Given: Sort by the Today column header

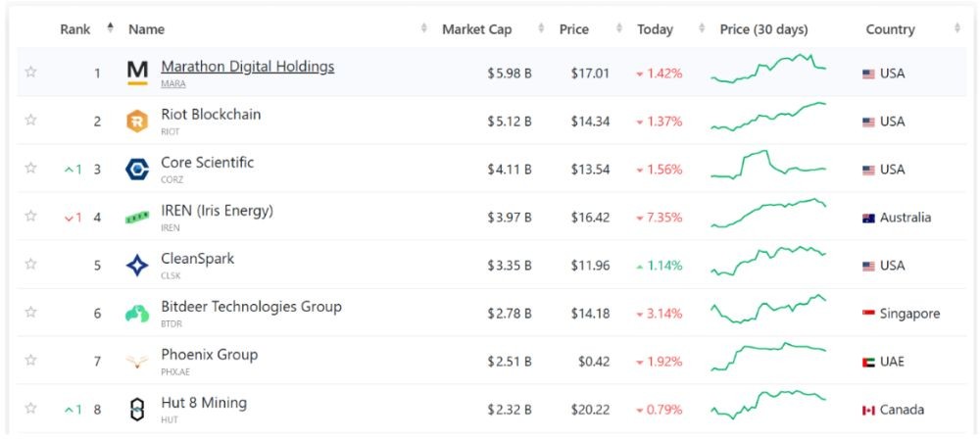Looking at the screenshot, I should [655, 29].
